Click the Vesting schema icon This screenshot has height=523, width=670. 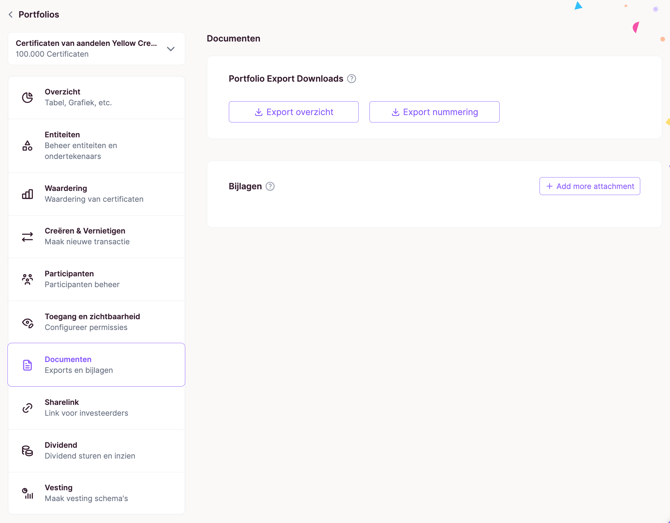click(27, 494)
